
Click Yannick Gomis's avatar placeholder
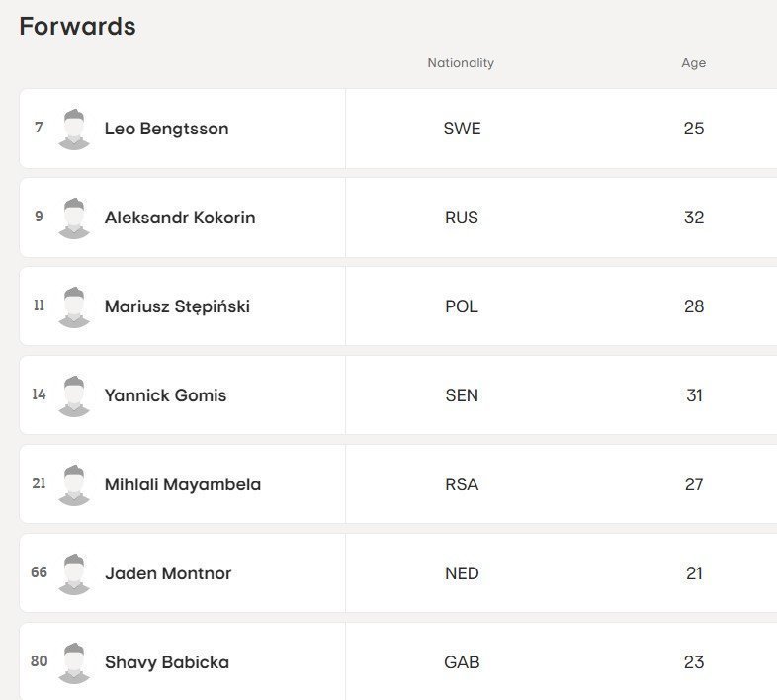pyautogui.click(x=74, y=395)
